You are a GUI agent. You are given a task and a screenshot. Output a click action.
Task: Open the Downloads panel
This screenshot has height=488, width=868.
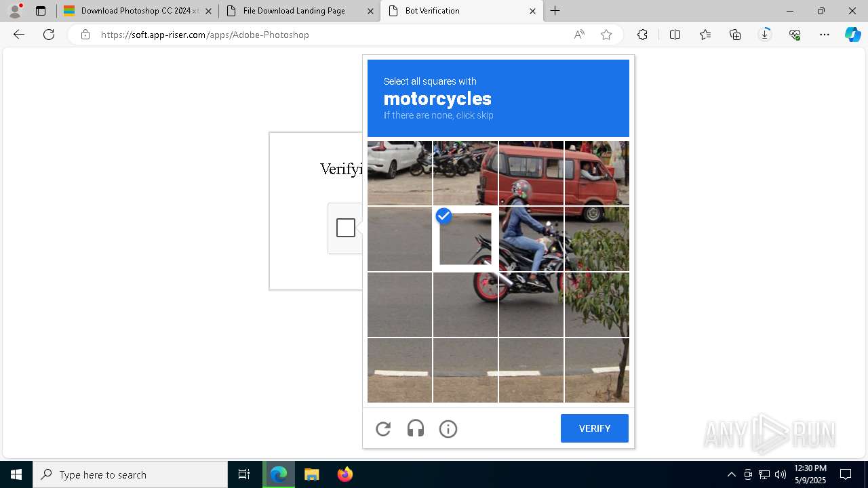(x=765, y=35)
